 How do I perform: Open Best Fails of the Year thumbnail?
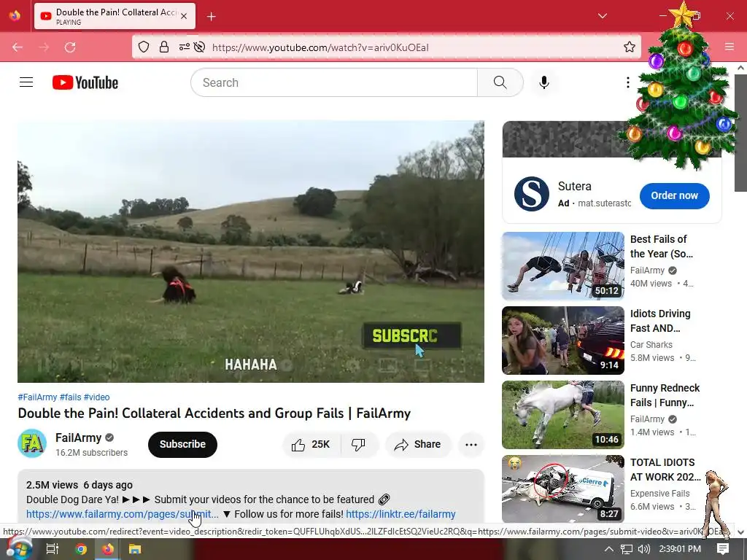pos(563,265)
